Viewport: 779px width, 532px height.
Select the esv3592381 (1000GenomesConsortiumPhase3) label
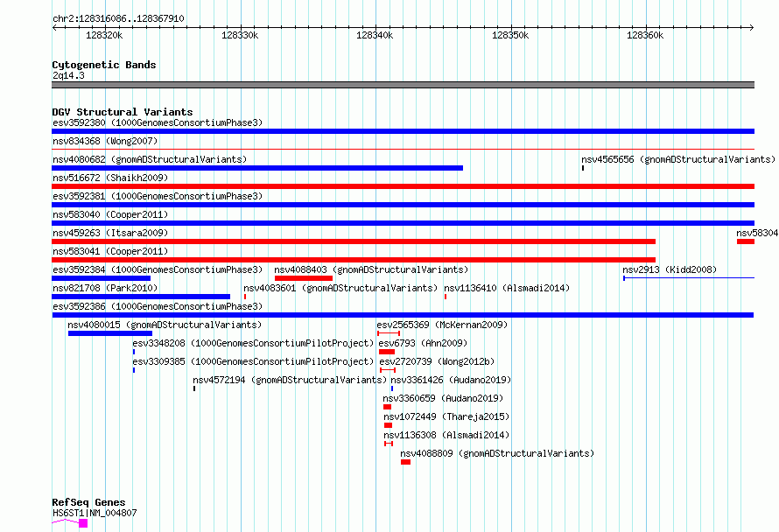[158, 196]
